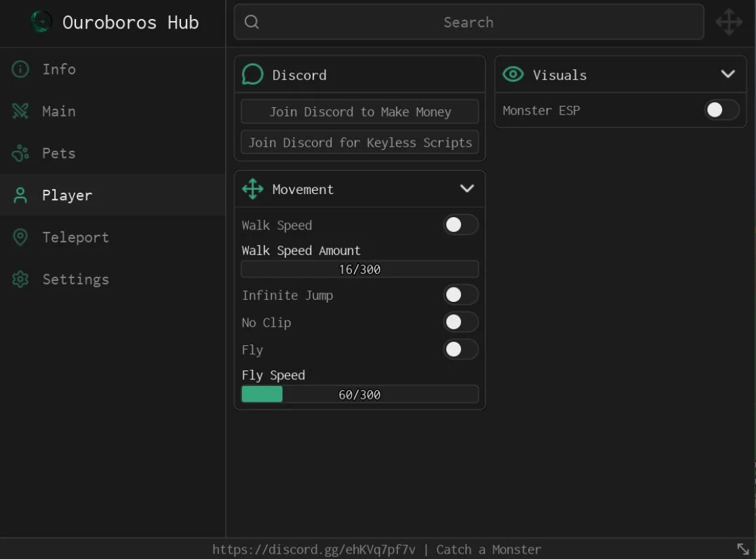Click the crossed swords Main icon
This screenshot has width=756, height=559.
click(20, 111)
